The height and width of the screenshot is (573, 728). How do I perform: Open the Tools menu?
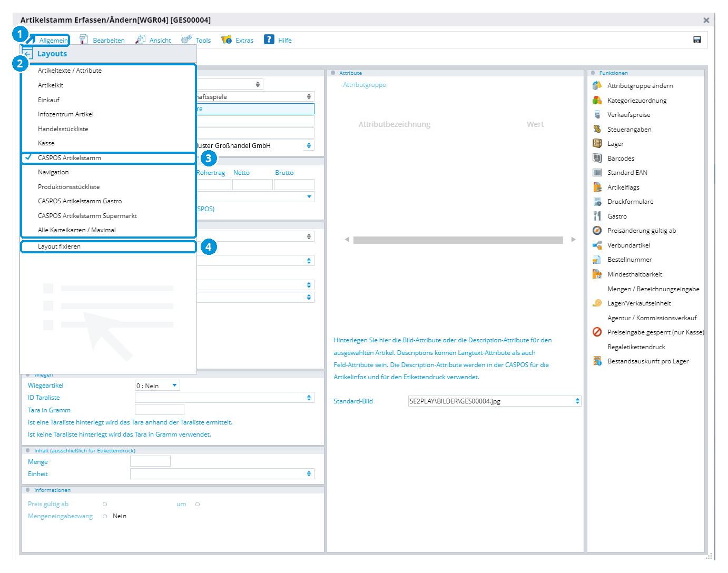tap(196, 40)
